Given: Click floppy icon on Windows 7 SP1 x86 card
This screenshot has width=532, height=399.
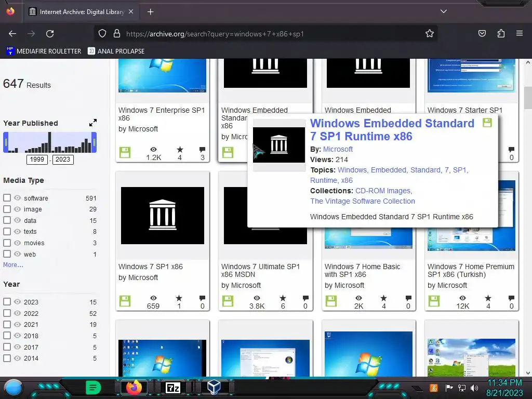Looking at the screenshot, I should [125, 301].
